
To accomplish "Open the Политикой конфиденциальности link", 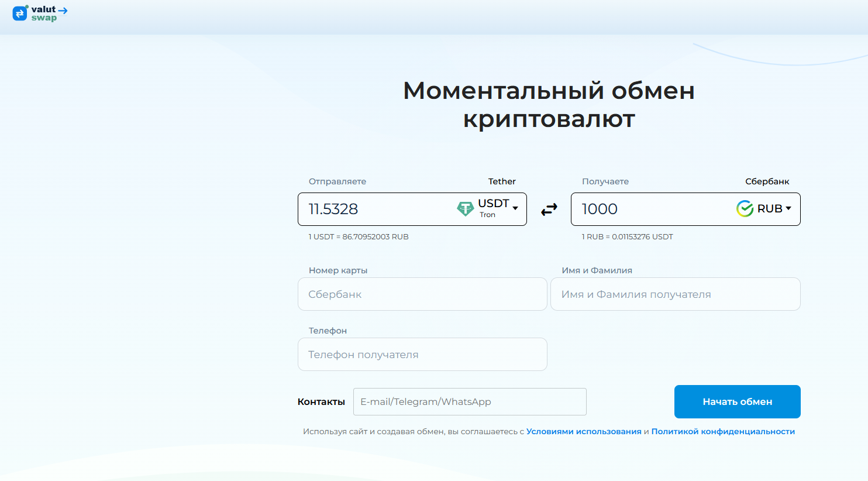I will (x=723, y=431).
